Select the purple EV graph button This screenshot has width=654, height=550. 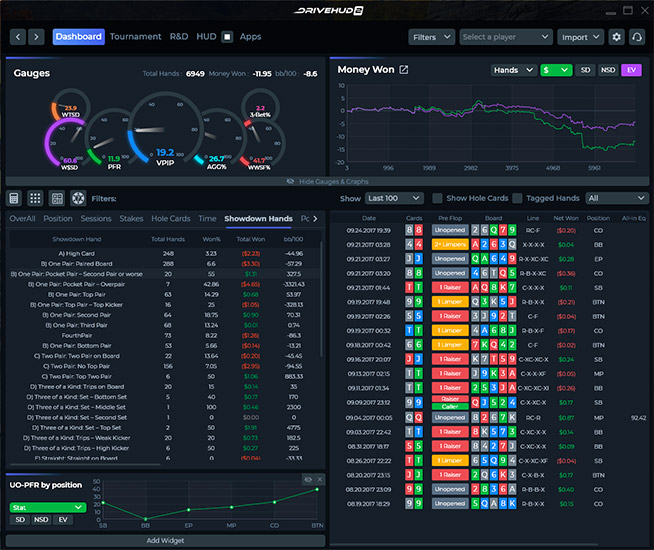tap(631, 70)
